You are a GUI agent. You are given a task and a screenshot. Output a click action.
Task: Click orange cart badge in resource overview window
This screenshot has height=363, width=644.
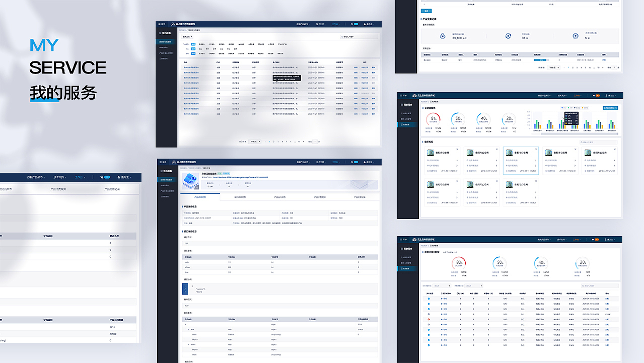(597, 95)
